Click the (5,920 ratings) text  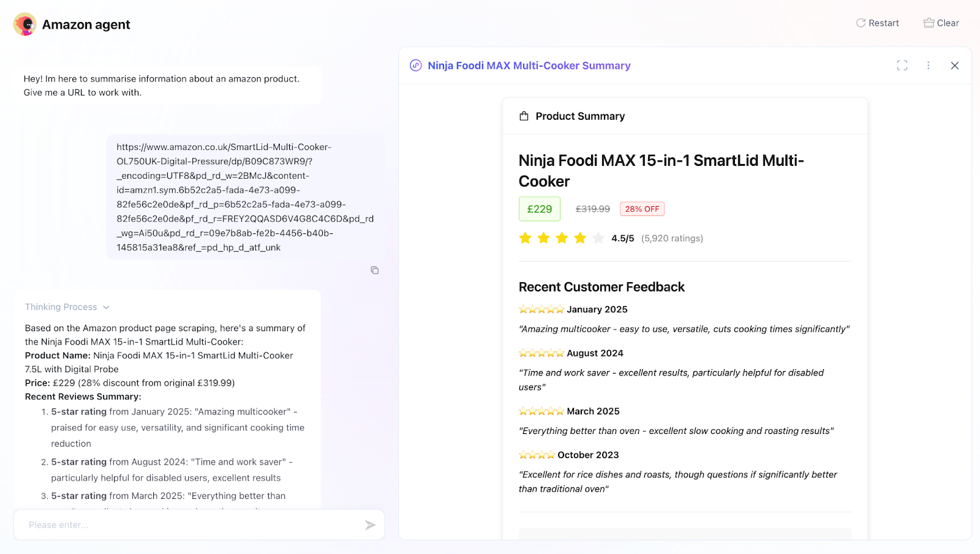pyautogui.click(x=672, y=238)
